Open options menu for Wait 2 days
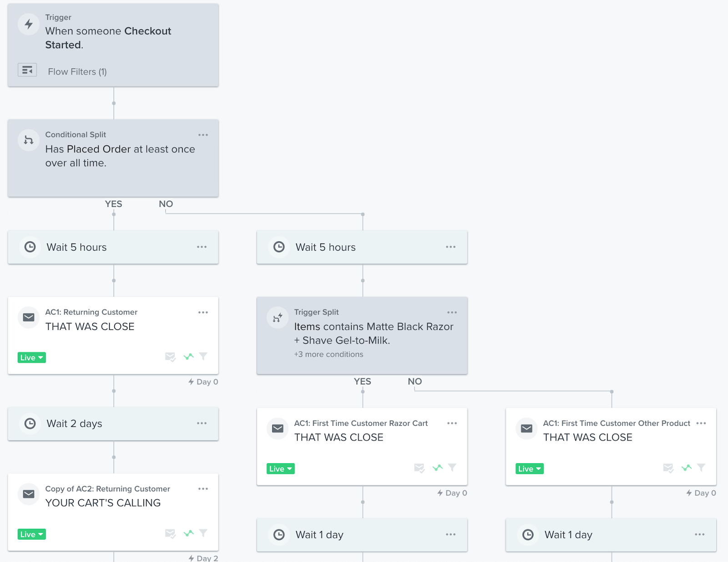Viewport: 728px width, 562px height. click(202, 423)
